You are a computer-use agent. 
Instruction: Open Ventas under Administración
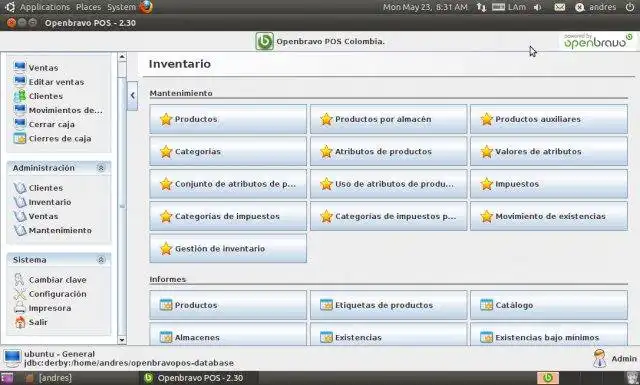[x=36, y=216]
